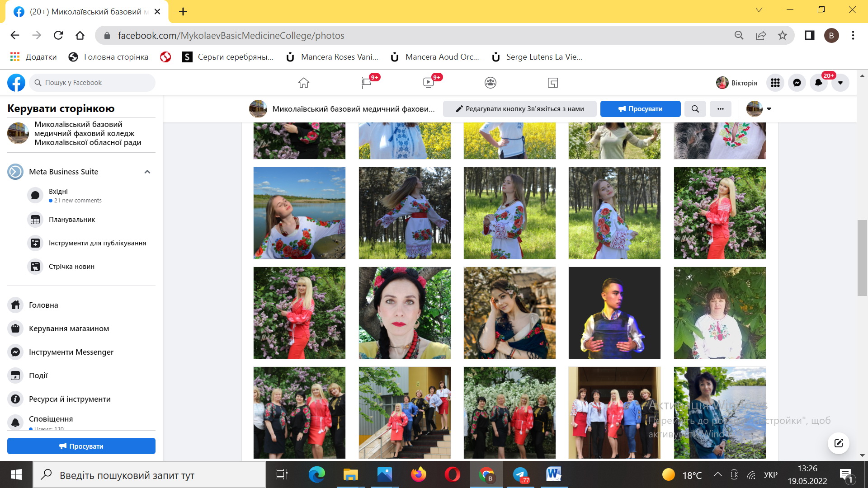Viewport: 868px width, 488px height.
Task: Open Facebook Messenger icon in top bar
Action: click(x=797, y=83)
